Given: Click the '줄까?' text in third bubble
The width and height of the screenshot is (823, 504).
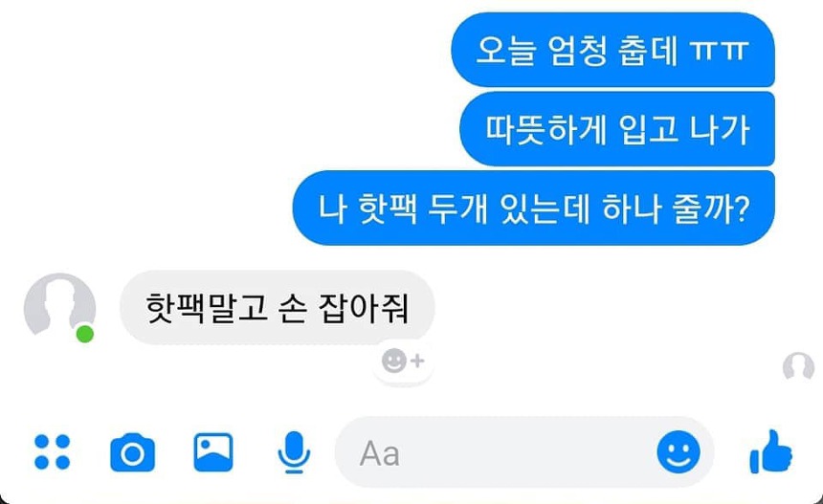Looking at the screenshot, I should [x=711, y=208].
